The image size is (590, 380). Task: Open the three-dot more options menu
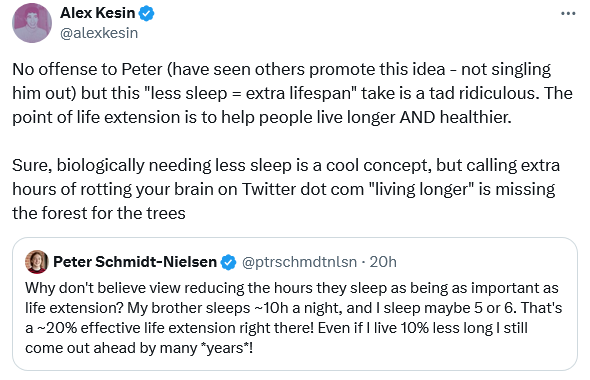point(568,14)
